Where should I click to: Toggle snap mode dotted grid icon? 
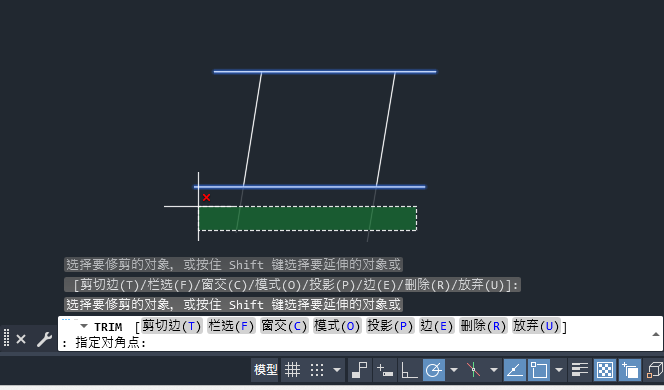317,370
